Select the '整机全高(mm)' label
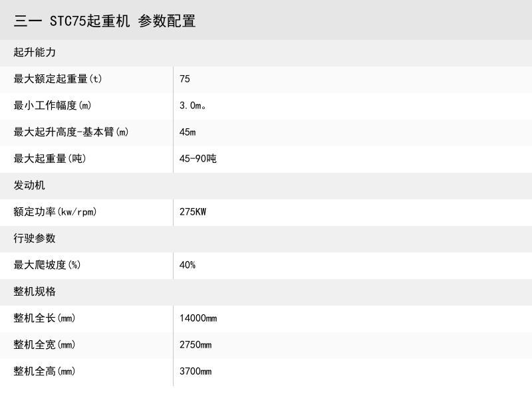 45,371
